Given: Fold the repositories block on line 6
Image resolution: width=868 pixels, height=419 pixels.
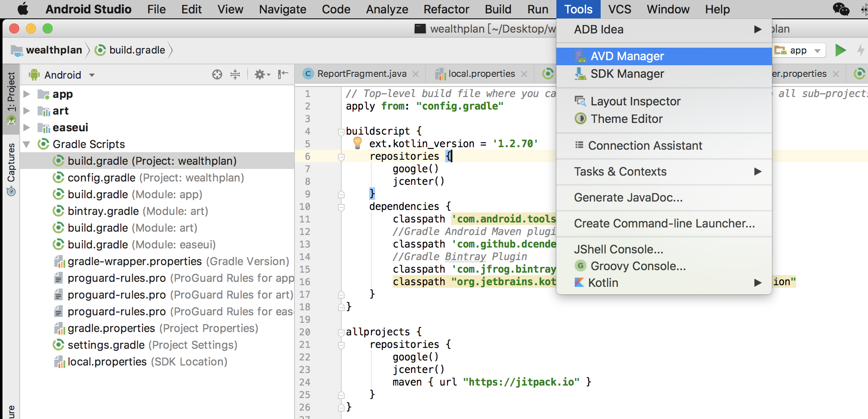Looking at the screenshot, I should [341, 157].
